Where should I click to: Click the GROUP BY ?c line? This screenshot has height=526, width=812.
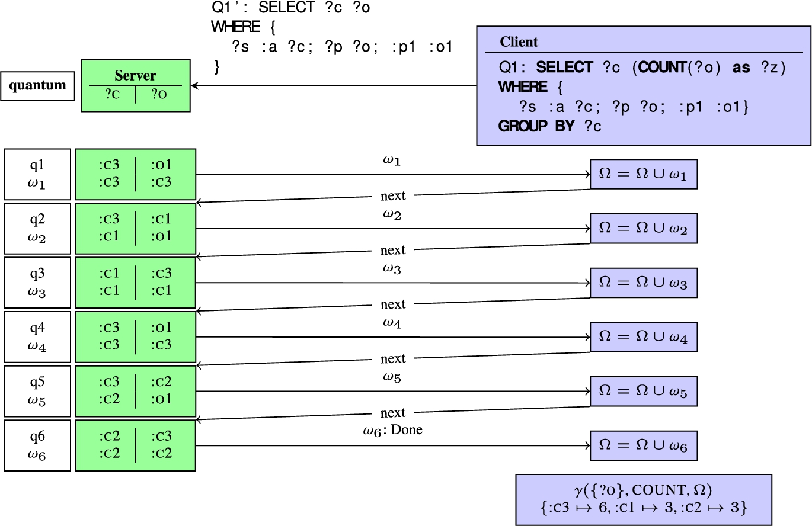(550, 126)
